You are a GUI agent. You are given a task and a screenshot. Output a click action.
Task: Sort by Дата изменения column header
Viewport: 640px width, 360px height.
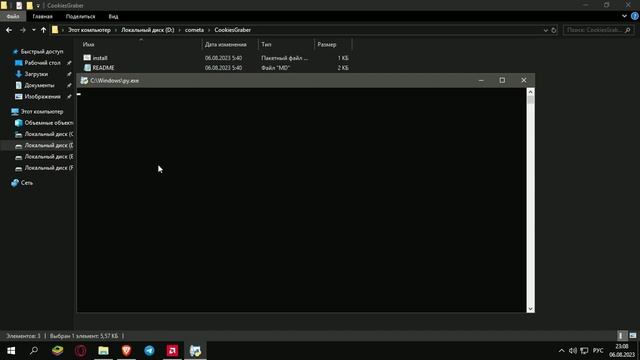226,44
